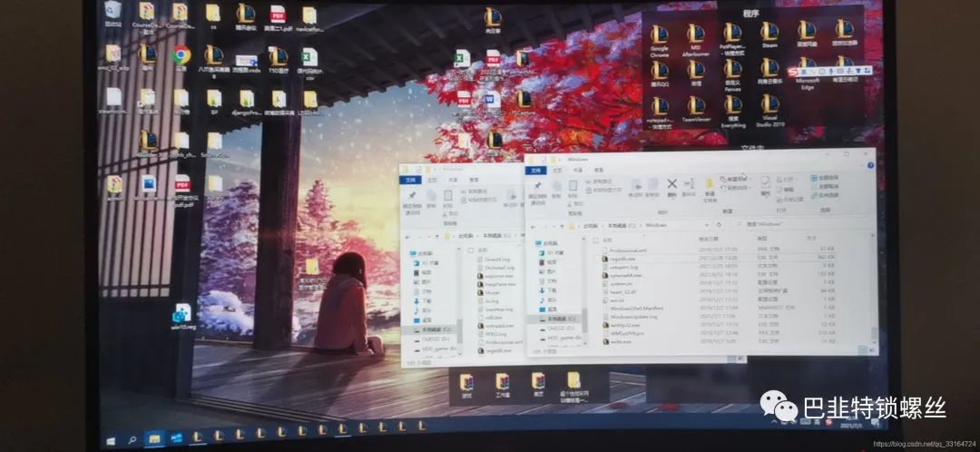
Task: Click the Windows breadcrumb in front Explorer address
Action: pos(656,224)
